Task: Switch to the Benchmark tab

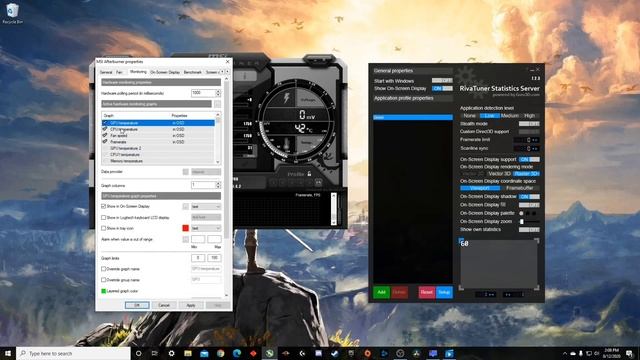Action: coord(193,72)
